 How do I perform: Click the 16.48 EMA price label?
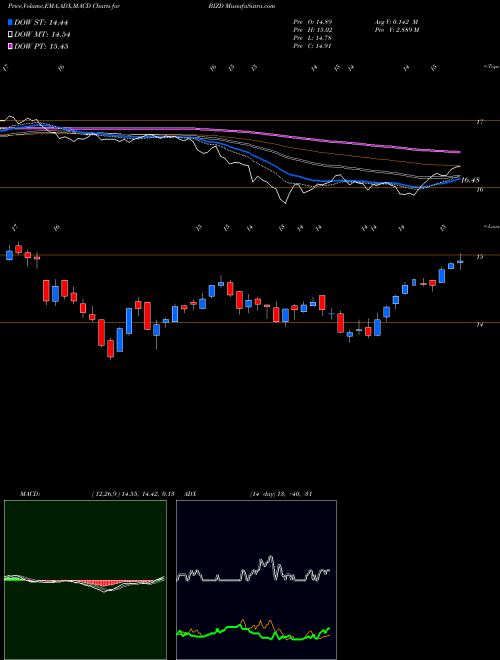[x=470, y=180]
